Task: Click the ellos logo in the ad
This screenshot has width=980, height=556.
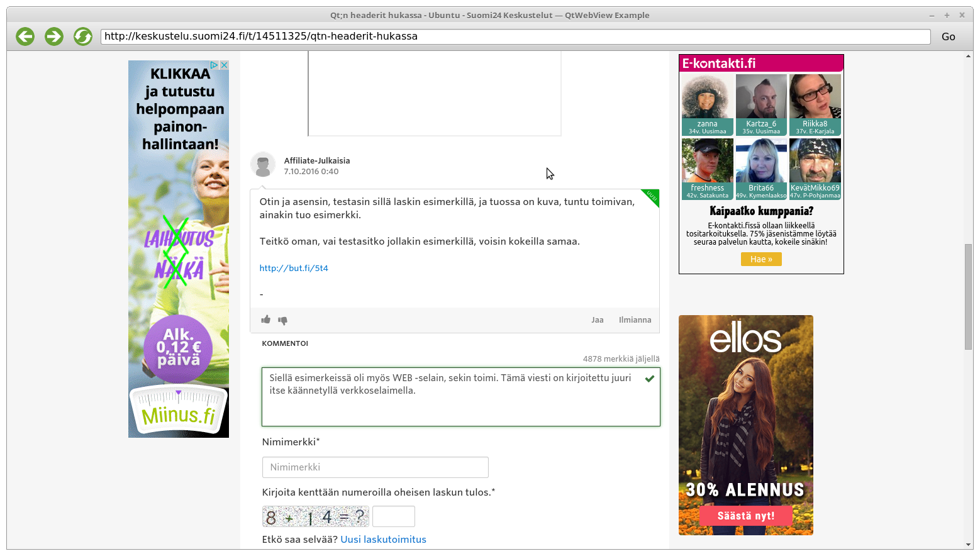Action: [746, 338]
